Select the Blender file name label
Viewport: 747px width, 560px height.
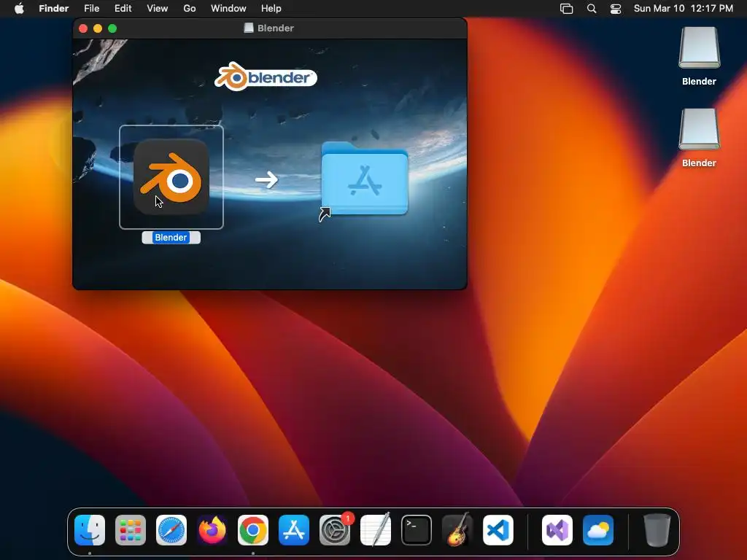(171, 237)
